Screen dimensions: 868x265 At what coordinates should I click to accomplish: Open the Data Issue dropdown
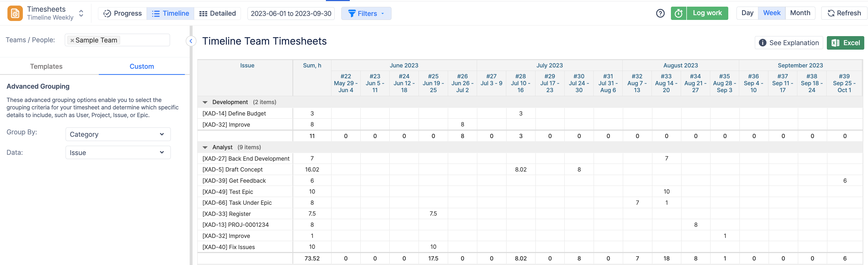click(x=118, y=152)
